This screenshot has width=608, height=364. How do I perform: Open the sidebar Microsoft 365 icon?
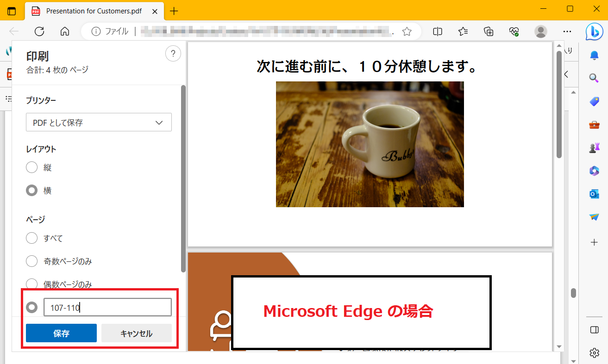pos(594,171)
